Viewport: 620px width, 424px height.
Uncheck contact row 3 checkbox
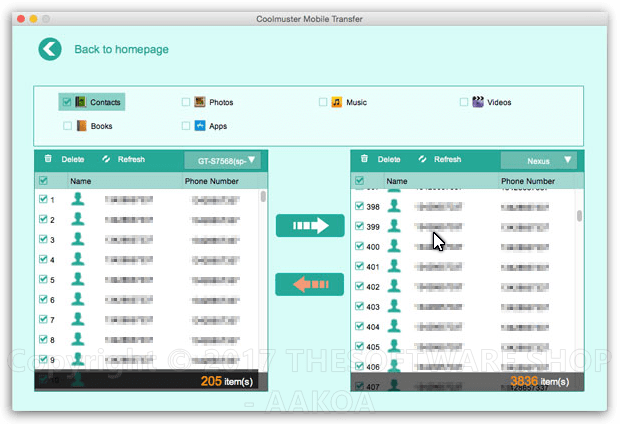pyautogui.click(x=43, y=239)
